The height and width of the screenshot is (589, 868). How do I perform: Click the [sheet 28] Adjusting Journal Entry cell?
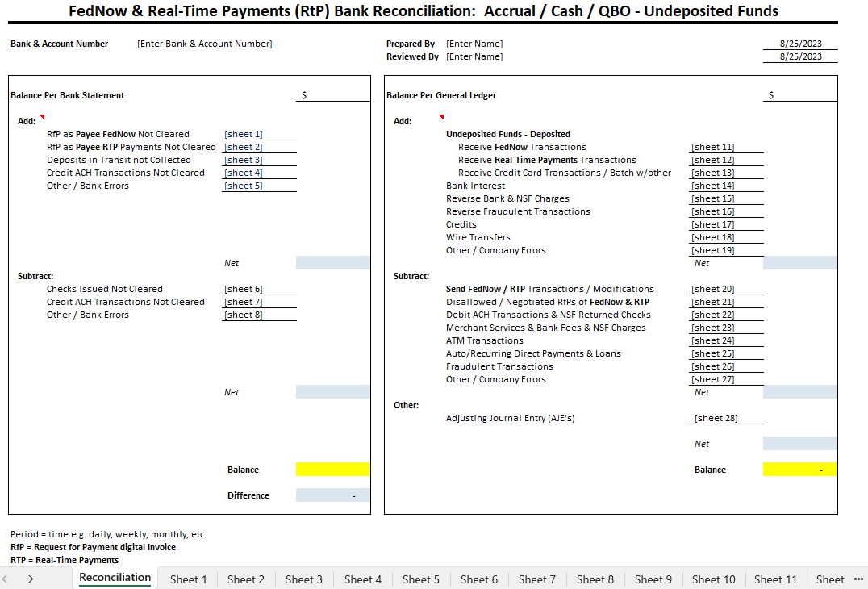726,418
